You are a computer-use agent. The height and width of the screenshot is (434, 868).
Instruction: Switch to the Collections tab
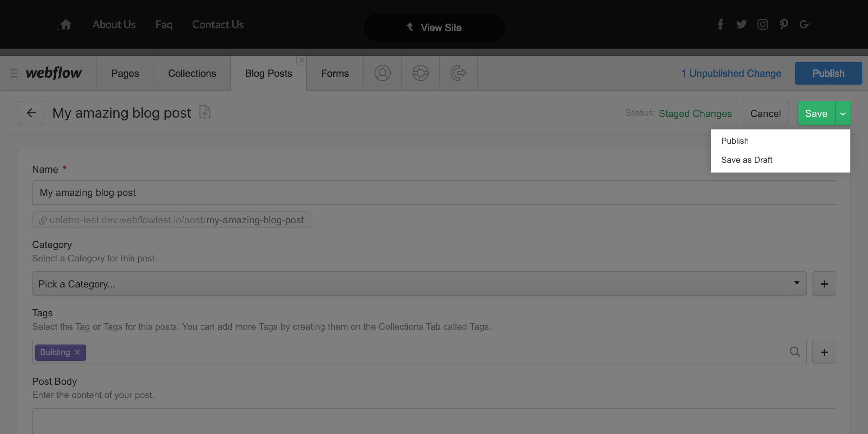point(192,73)
